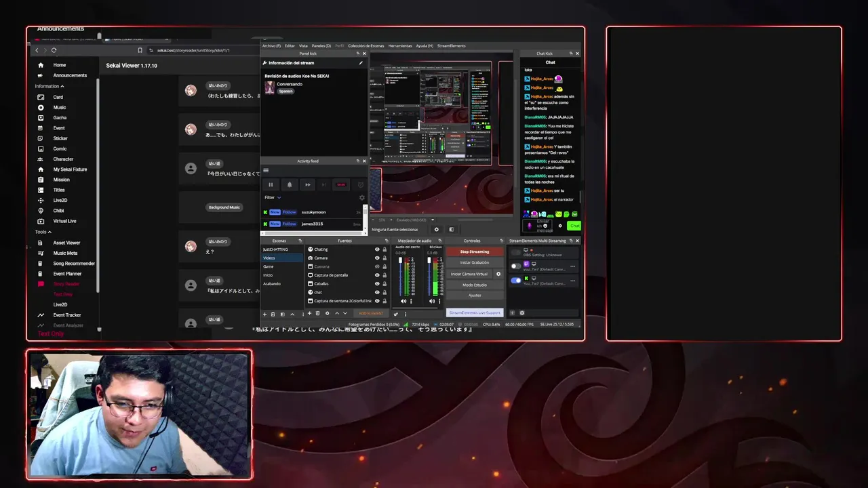Enable the Twitch multi-stream toggle
The width and height of the screenshot is (868, 488).
[516, 266]
